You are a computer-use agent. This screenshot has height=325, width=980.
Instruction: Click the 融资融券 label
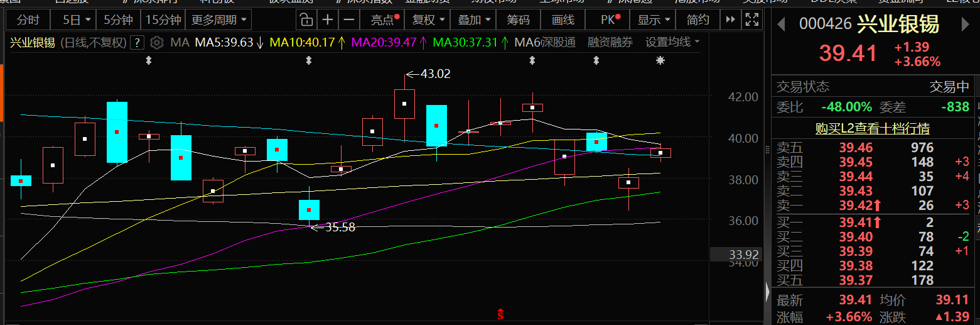pos(610,43)
